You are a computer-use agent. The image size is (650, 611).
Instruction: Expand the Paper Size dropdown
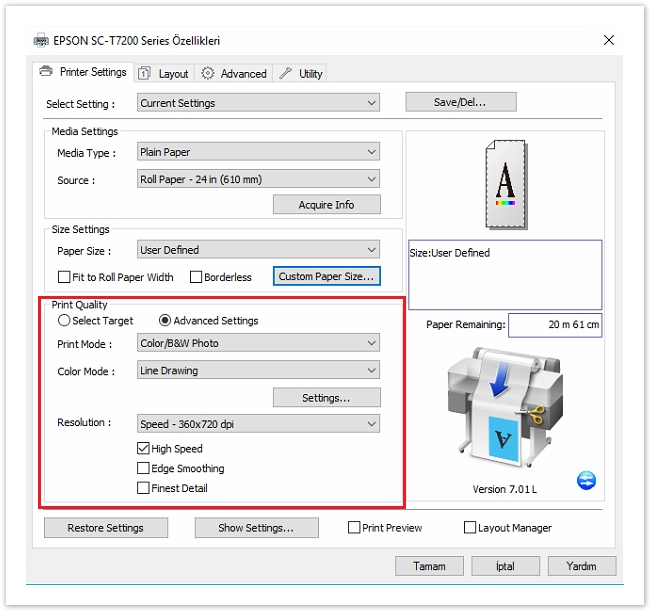[258, 250]
